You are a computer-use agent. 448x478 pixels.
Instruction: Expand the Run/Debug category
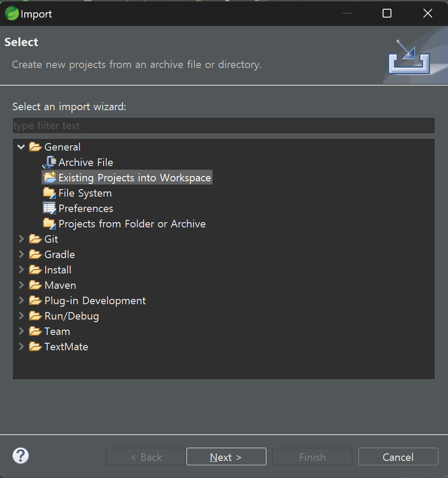coord(21,316)
